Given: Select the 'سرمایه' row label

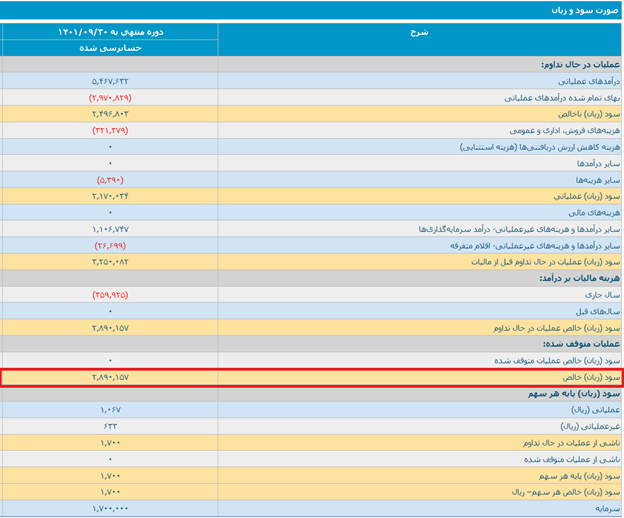Looking at the screenshot, I should click(x=607, y=509).
